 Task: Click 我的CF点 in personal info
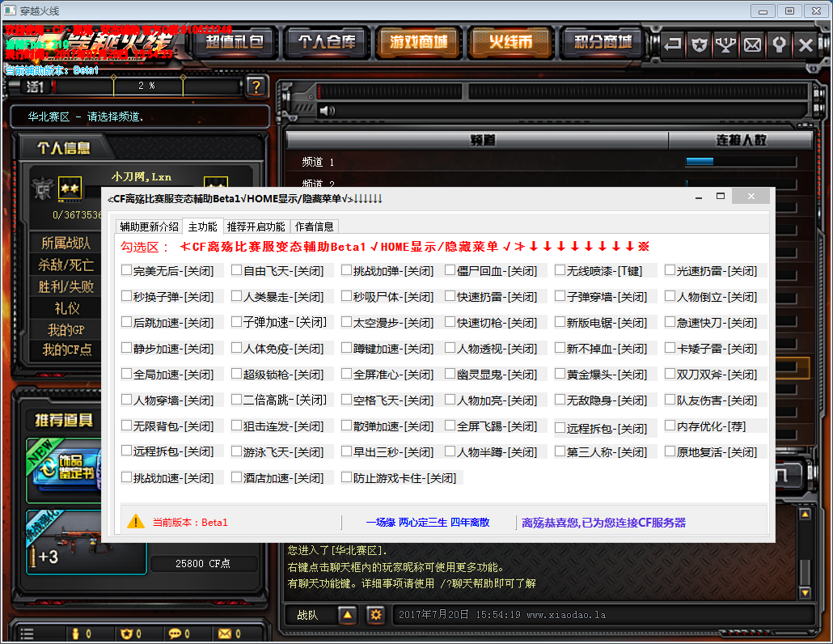(67, 350)
